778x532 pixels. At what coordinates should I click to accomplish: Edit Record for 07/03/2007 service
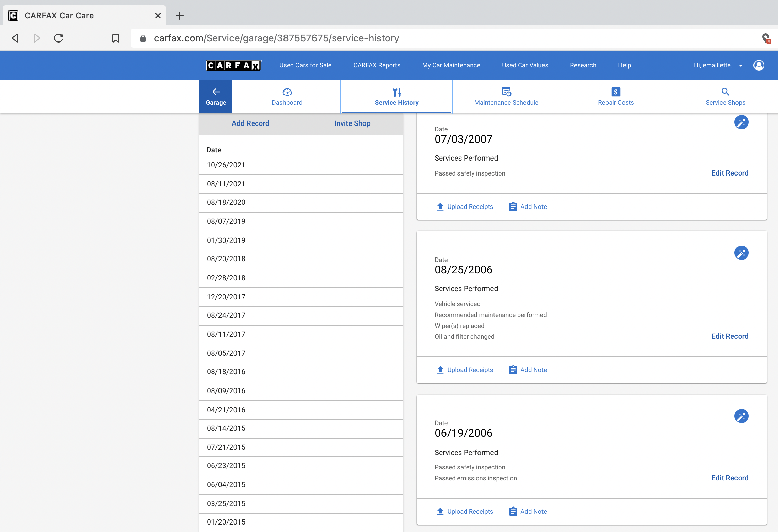click(730, 173)
